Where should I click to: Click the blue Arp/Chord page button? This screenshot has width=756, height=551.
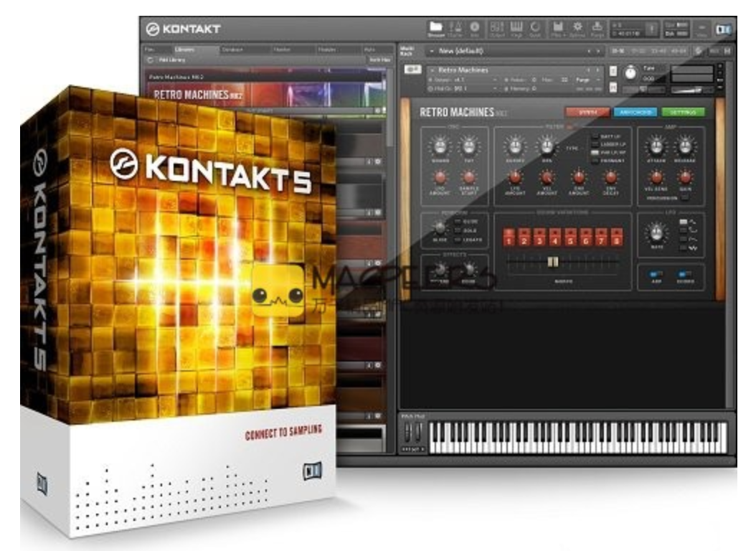point(635,113)
